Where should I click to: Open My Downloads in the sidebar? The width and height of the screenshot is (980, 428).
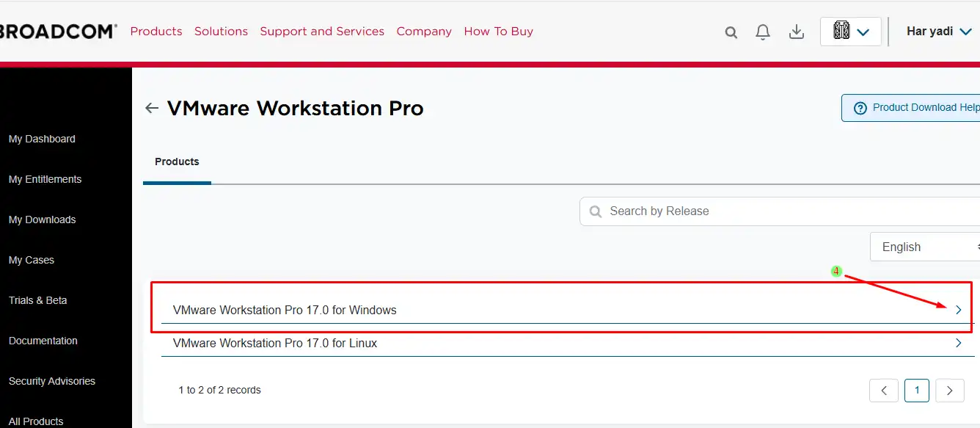[x=42, y=220]
